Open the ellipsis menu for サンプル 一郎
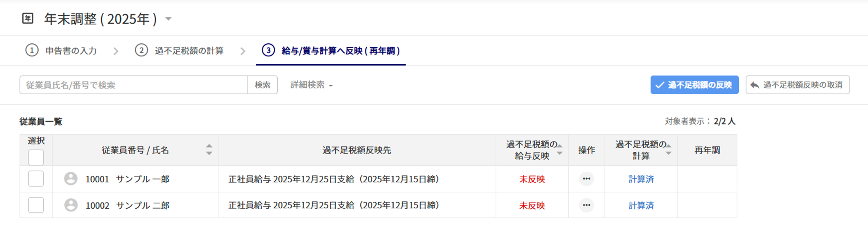This screenshot has height=252, width=868. tap(586, 179)
